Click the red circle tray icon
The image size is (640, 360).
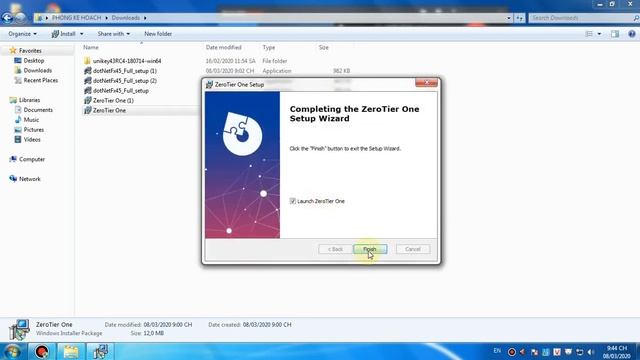(511, 352)
